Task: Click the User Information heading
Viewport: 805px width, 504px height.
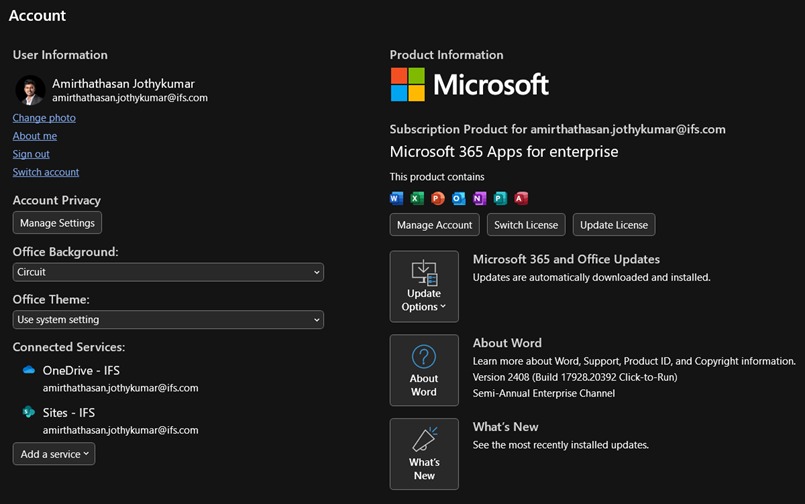Action: [60, 55]
